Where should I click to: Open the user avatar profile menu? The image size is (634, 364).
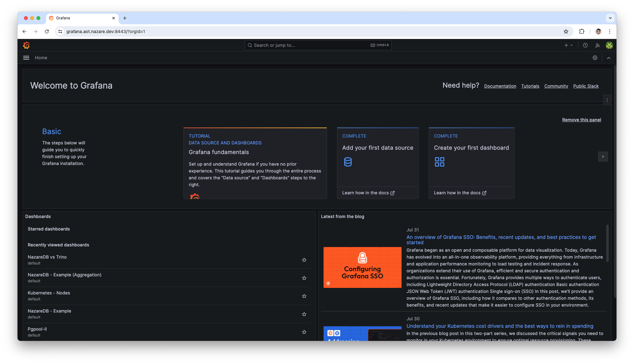[x=609, y=45]
